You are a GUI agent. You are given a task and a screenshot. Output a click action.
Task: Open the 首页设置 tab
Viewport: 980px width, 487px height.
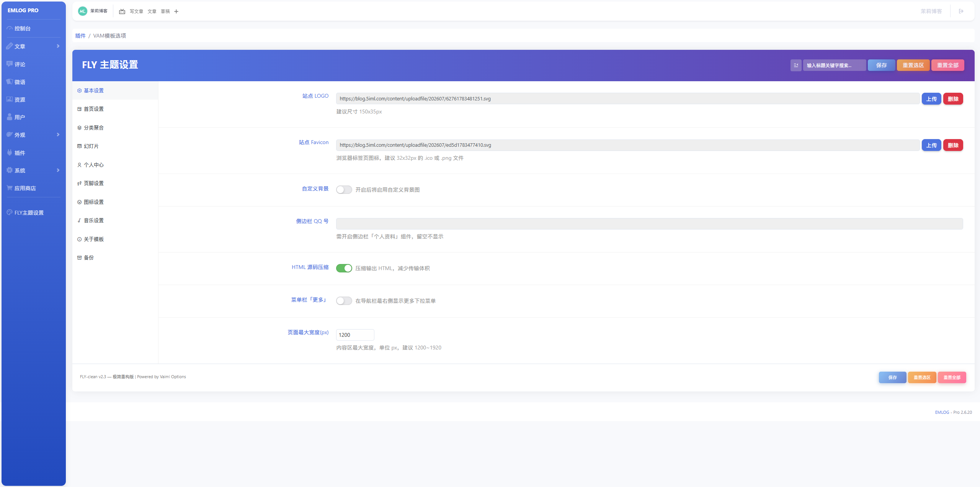click(115, 109)
